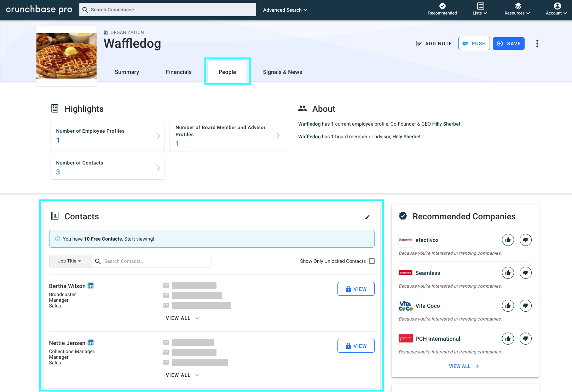The image size is (572, 392).
Task: Switch to the Summary tab
Action: tap(127, 72)
